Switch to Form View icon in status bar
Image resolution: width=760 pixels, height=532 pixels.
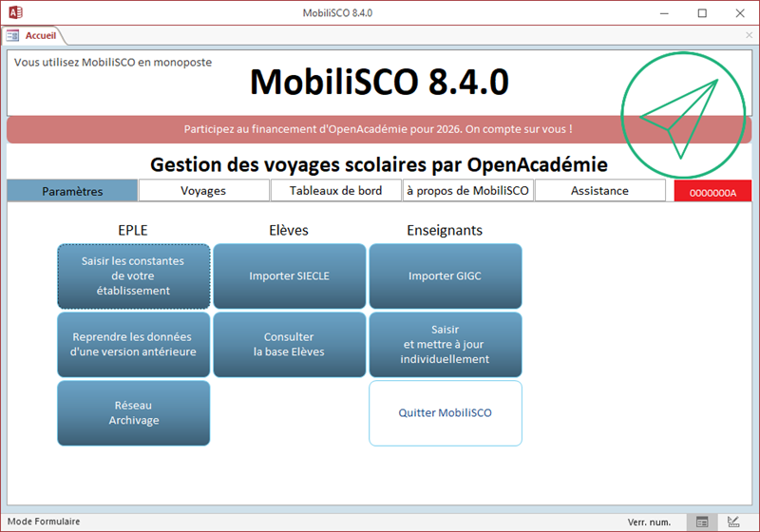pyautogui.click(x=702, y=522)
